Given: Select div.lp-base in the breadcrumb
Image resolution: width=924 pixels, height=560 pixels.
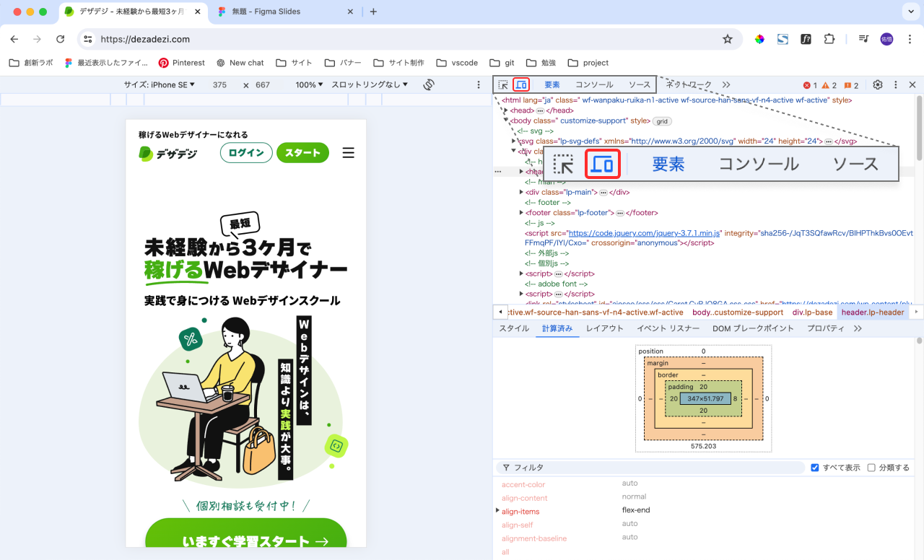Looking at the screenshot, I should click(x=812, y=312).
